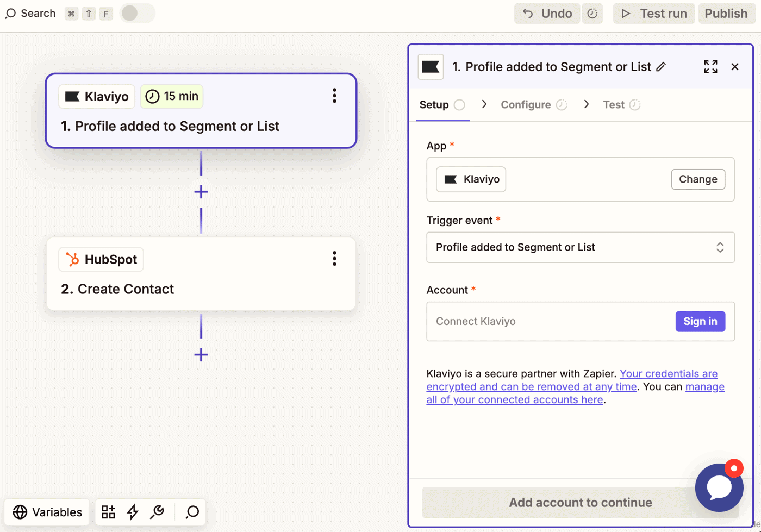Switch to the Setup tab

(x=442, y=105)
